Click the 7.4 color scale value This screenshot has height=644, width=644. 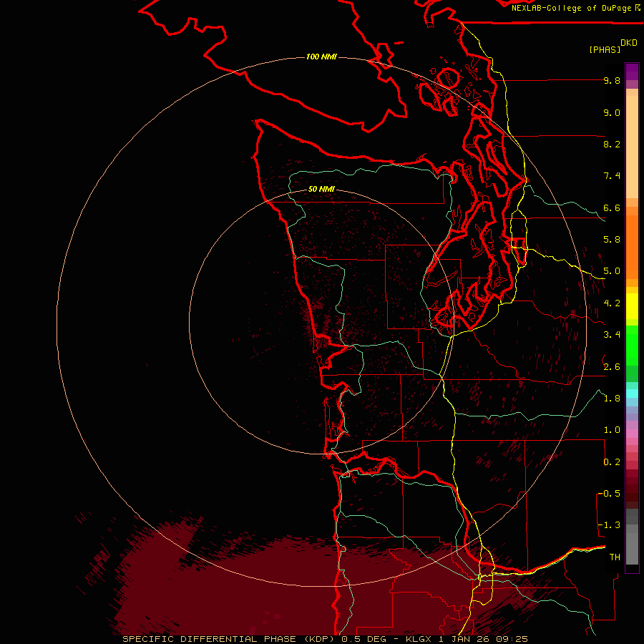pos(612,176)
